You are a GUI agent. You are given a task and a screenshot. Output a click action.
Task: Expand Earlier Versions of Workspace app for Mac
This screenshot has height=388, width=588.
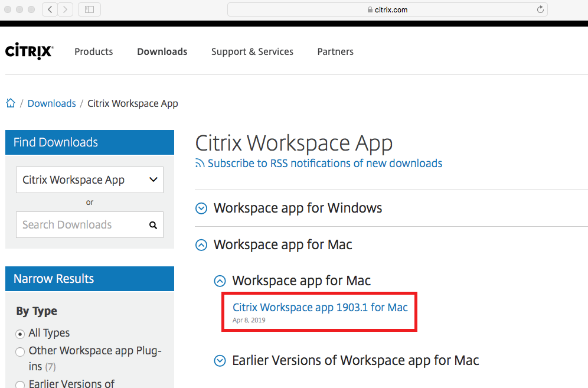point(220,361)
